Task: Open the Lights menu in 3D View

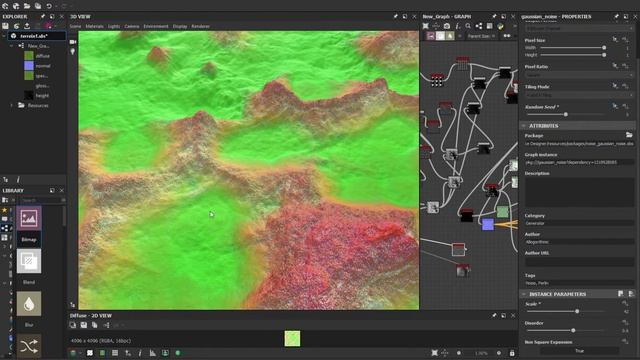Action: (114, 26)
